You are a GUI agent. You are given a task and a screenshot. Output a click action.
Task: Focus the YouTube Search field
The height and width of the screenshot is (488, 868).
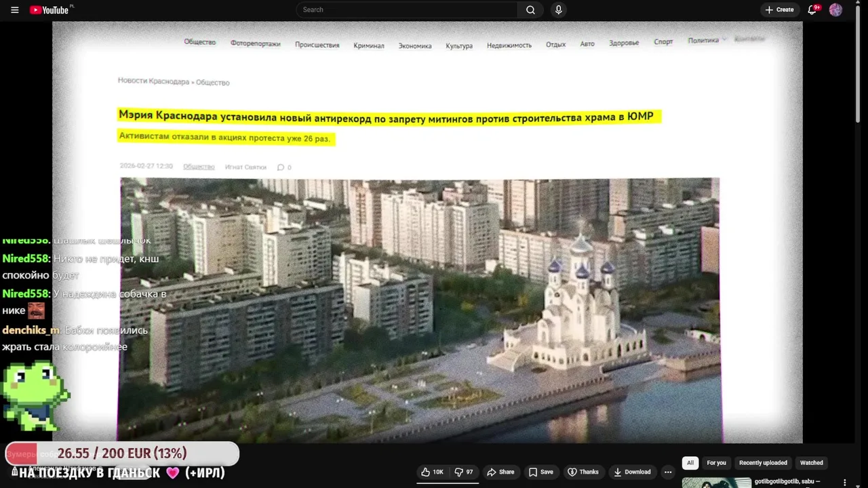(407, 9)
